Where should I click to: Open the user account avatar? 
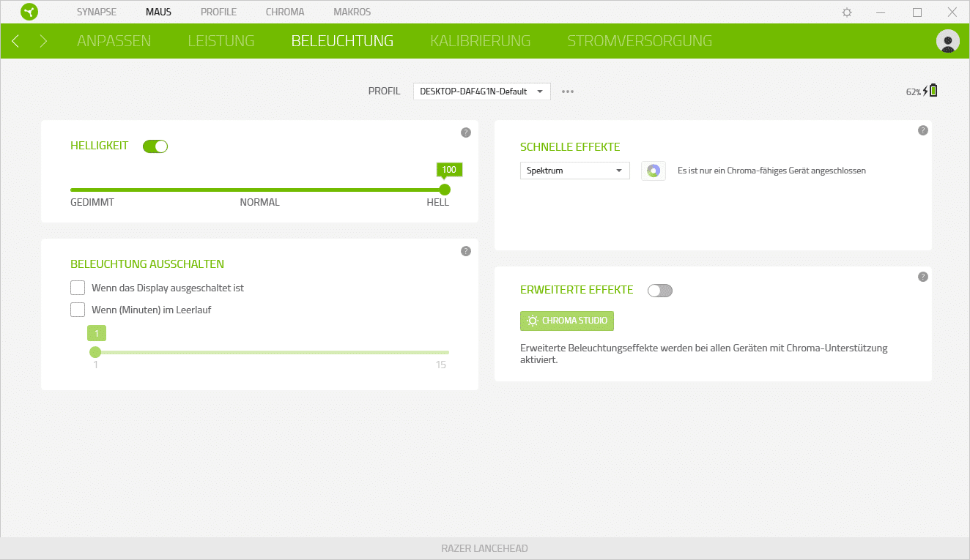(947, 41)
